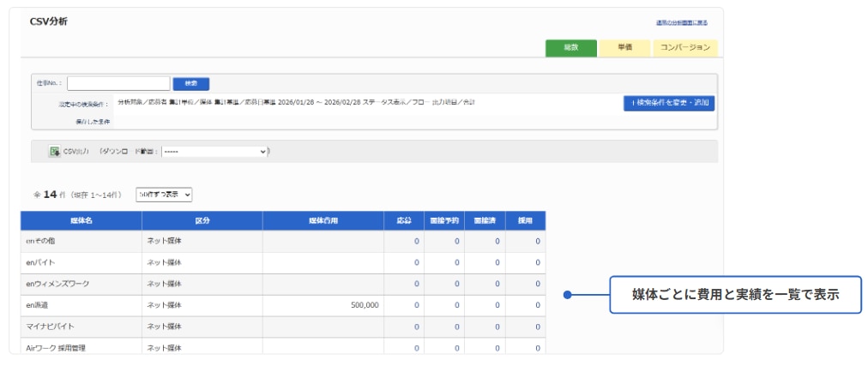Screen dimensions: 868x366
Task: Click the blue 検索 button
Action: [191, 83]
